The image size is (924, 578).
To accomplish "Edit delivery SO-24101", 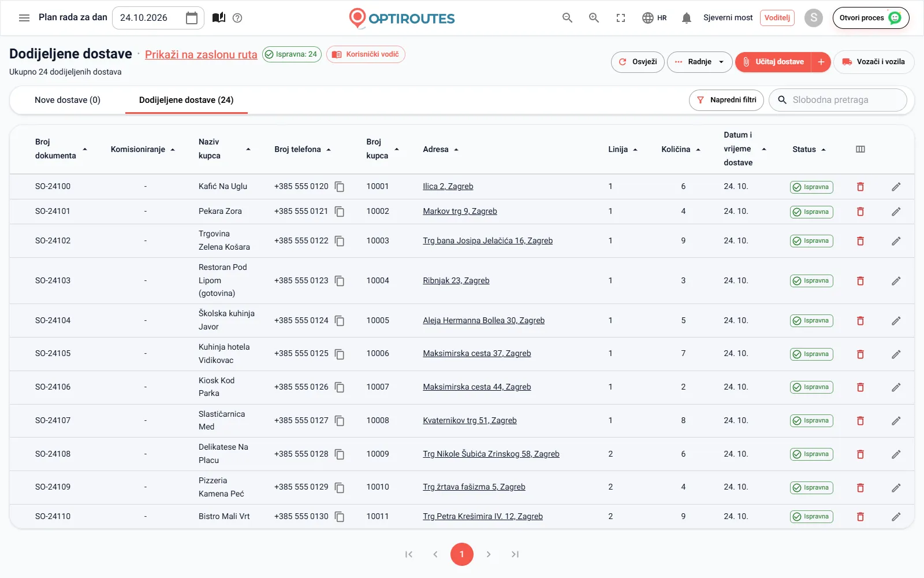I will coord(896,212).
